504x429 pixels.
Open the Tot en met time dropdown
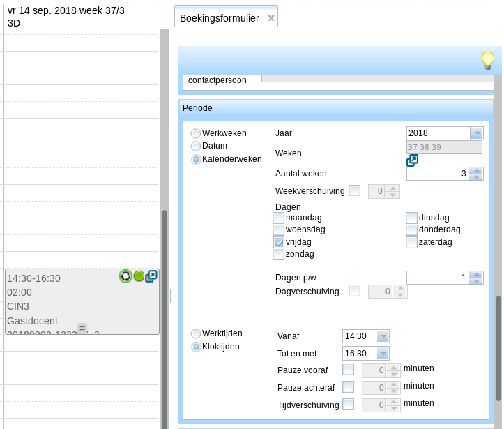point(383,354)
